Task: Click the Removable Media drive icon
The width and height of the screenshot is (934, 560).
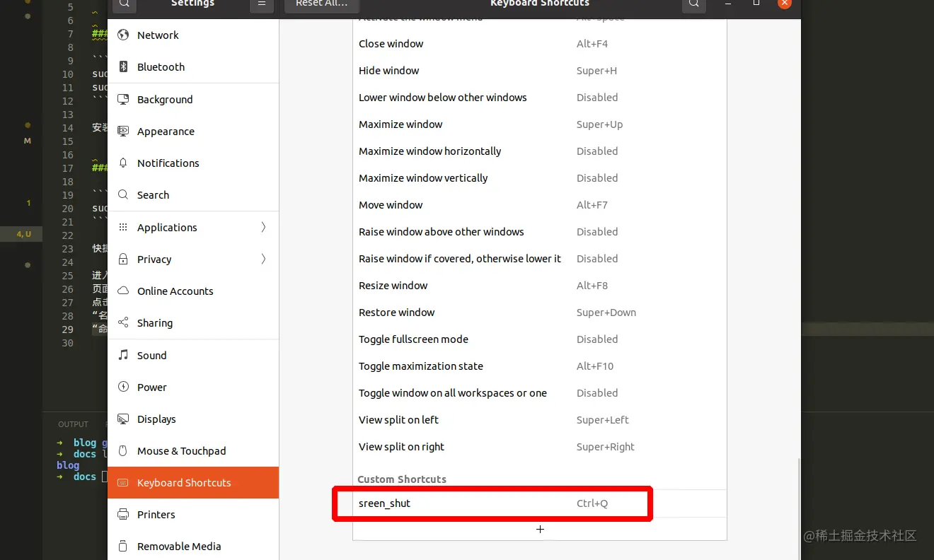Action: coord(123,547)
